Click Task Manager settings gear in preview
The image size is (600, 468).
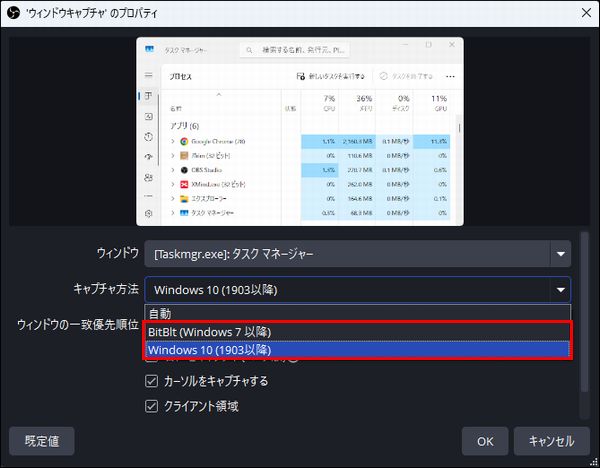click(149, 213)
